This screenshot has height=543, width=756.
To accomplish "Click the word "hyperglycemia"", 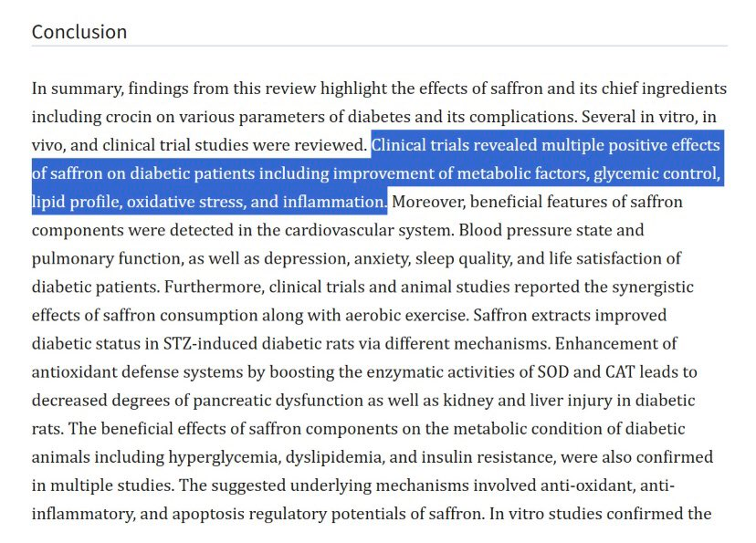I will 225,457.
